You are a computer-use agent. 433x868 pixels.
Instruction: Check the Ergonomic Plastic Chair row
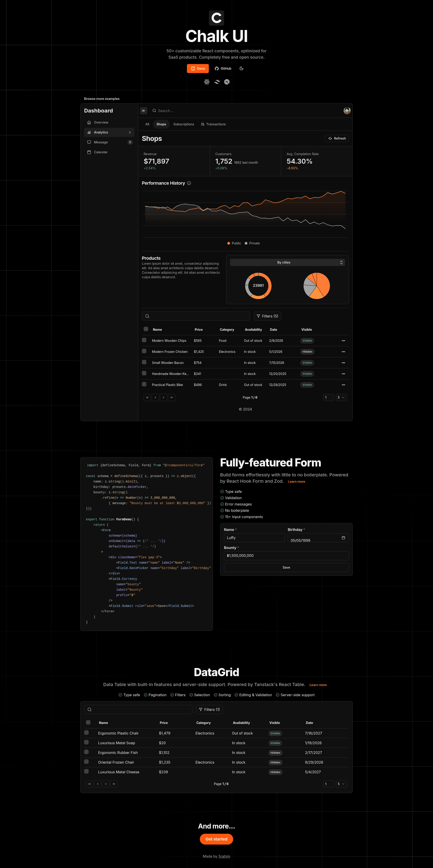point(87,733)
